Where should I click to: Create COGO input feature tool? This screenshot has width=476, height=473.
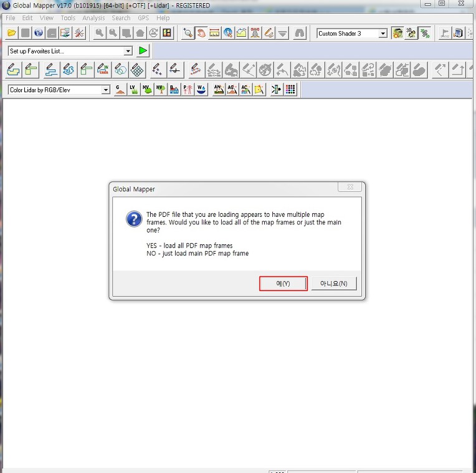103,70
